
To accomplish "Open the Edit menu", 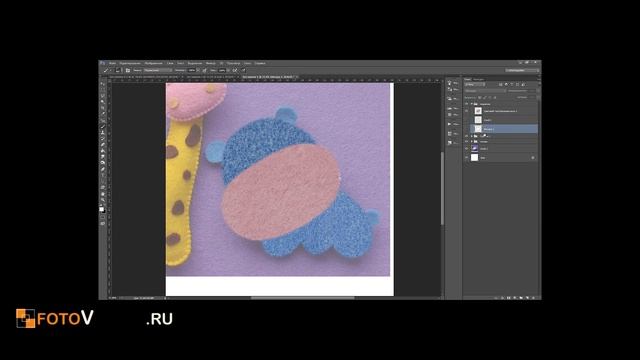I will pyautogui.click(x=130, y=63).
